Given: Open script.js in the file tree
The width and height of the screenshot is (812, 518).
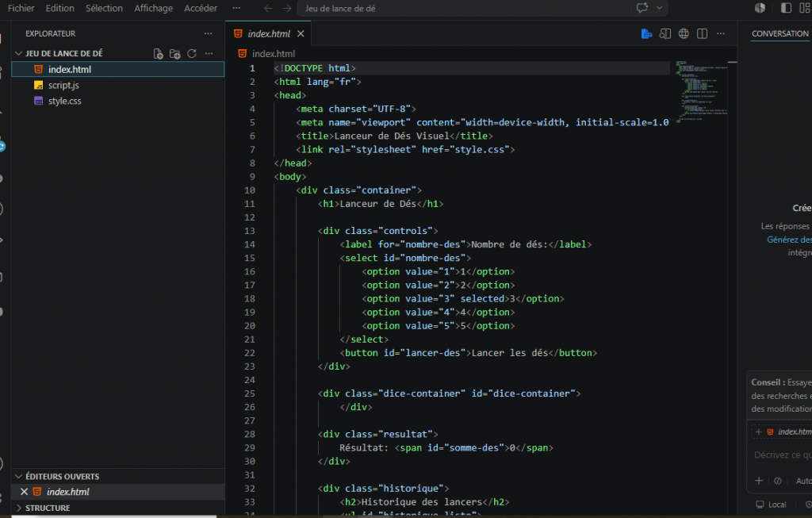Looking at the screenshot, I should tap(117, 86).
